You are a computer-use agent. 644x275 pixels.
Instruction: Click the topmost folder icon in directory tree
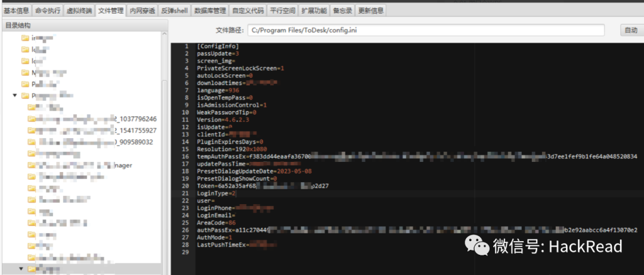click(26, 38)
